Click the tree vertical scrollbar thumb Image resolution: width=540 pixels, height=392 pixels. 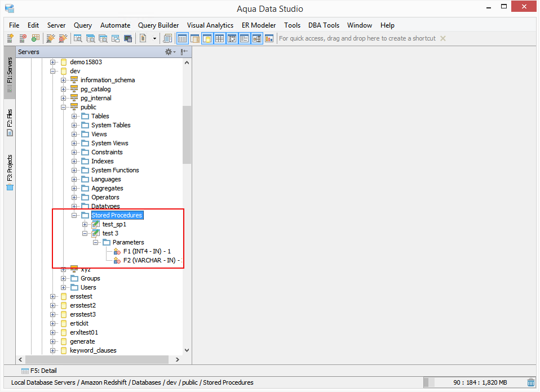(187, 135)
